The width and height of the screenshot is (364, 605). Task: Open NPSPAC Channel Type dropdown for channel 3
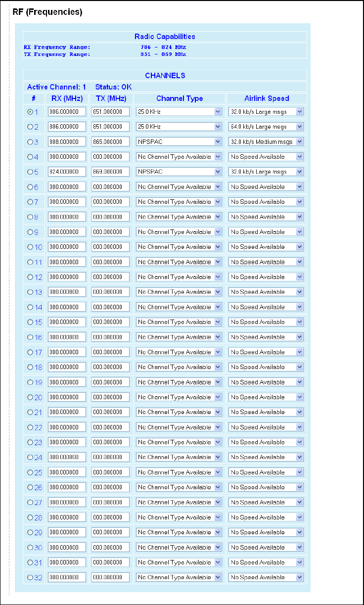(x=179, y=142)
